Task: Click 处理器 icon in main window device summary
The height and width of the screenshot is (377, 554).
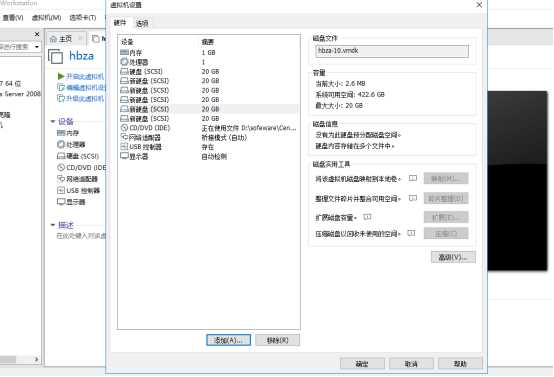Action: pos(61,144)
